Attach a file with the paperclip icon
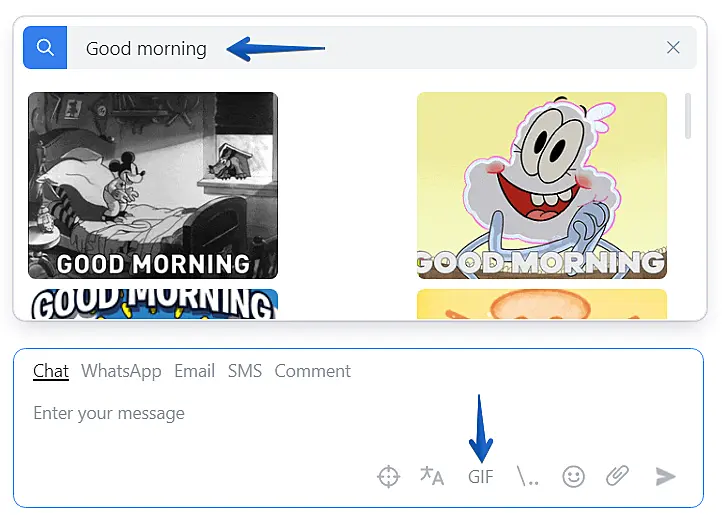This screenshot has width=725, height=515. click(617, 476)
